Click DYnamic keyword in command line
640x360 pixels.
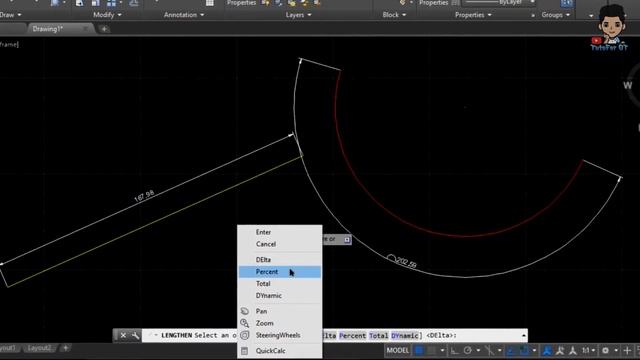click(404, 336)
